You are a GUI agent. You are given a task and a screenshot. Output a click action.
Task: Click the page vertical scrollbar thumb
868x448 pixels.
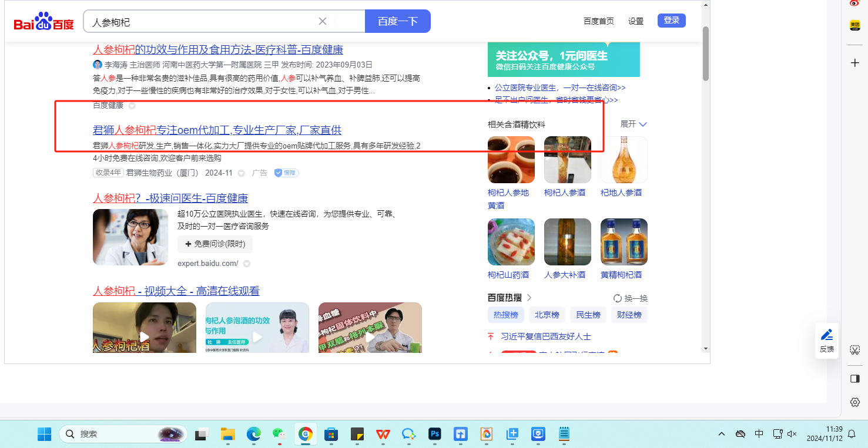click(x=706, y=53)
